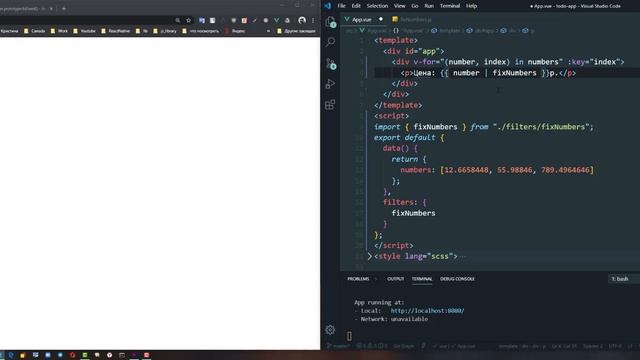The width and height of the screenshot is (640, 360).
Task: Open the localhost:8080 link in terminal
Action: 427,311
